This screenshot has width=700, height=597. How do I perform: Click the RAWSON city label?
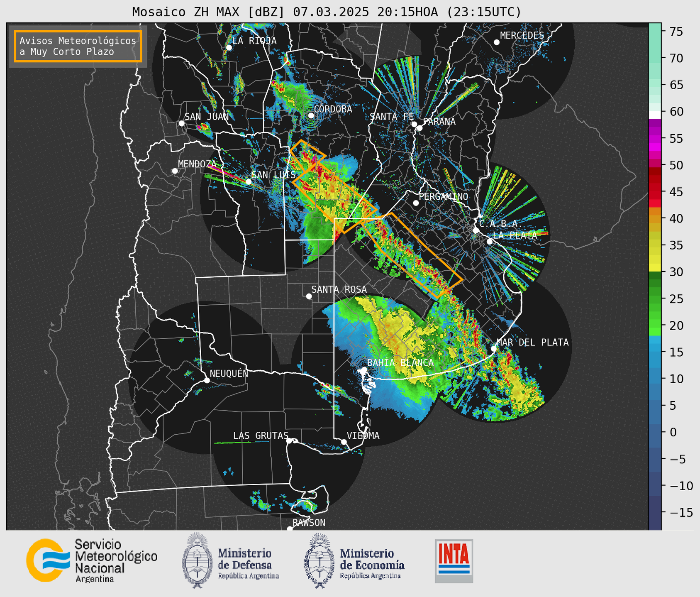(x=309, y=523)
